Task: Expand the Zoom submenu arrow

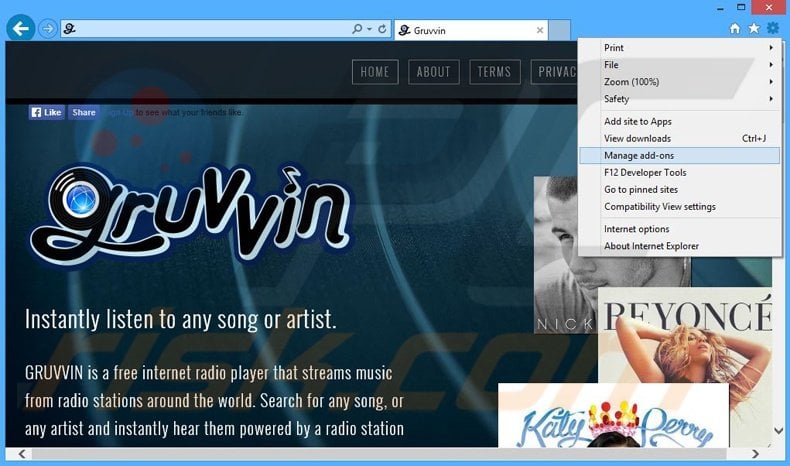Action: click(771, 82)
